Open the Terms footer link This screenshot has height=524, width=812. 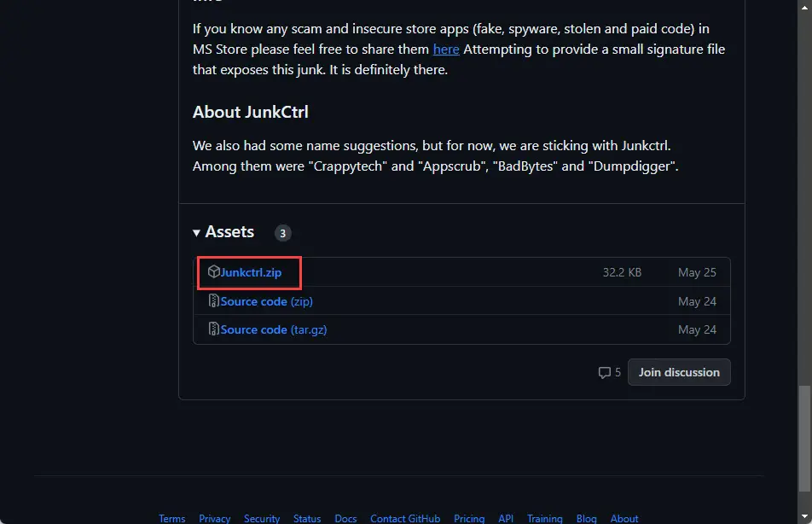click(x=172, y=518)
